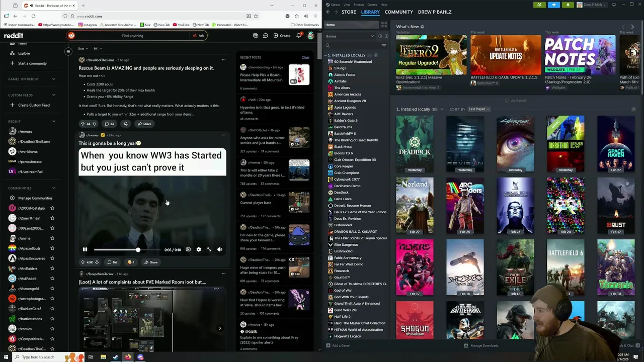The image size is (644, 362).
Task: Open Steam friends icon in top bar
Action: (x=539, y=5)
